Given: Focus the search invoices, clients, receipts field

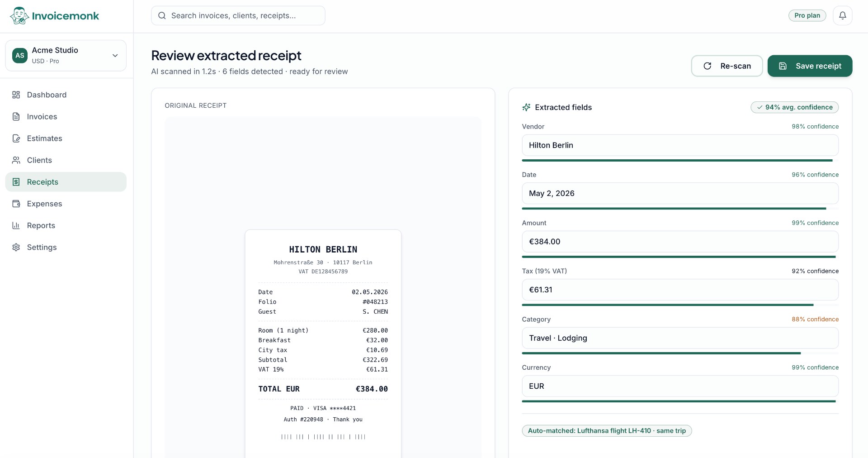Looking at the screenshot, I should tap(238, 15).
